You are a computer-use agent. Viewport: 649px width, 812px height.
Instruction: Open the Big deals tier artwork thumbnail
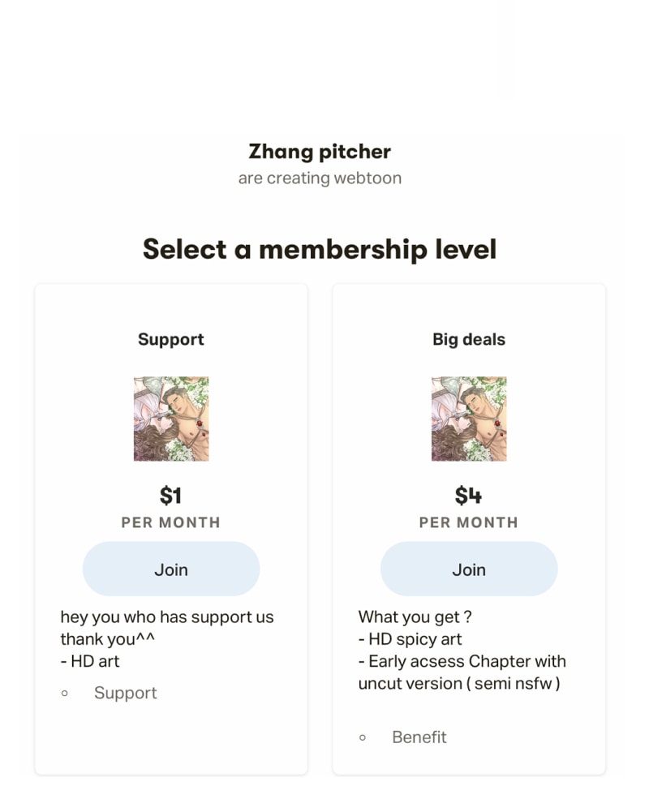469,419
